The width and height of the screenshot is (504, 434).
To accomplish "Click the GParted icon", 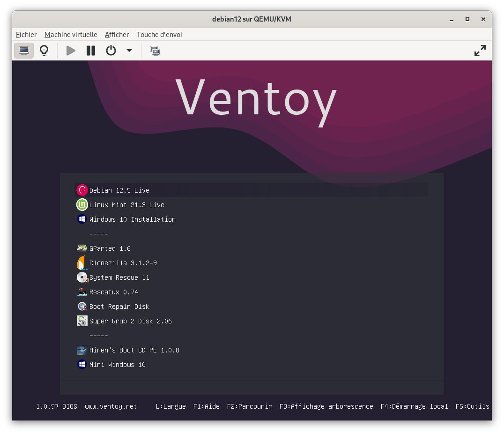I will (82, 248).
